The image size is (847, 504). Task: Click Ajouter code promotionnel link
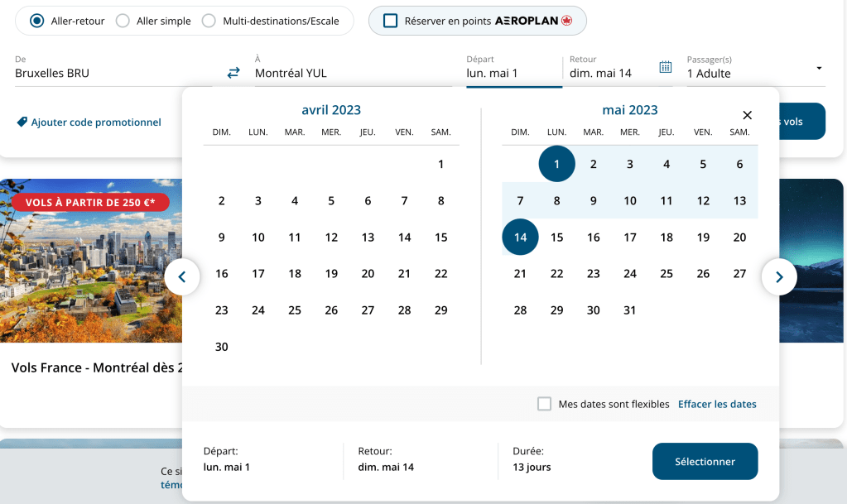pyautogui.click(x=96, y=122)
